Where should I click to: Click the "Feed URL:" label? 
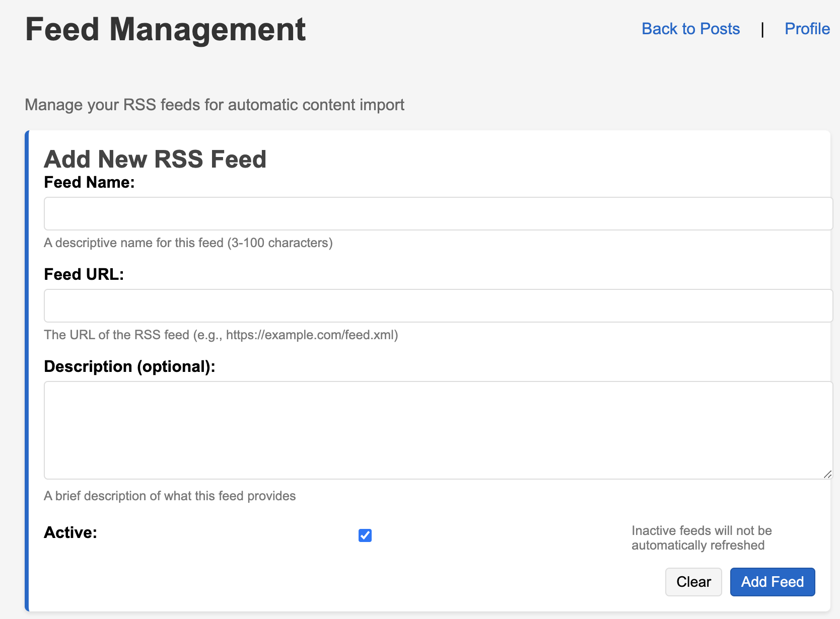84,274
